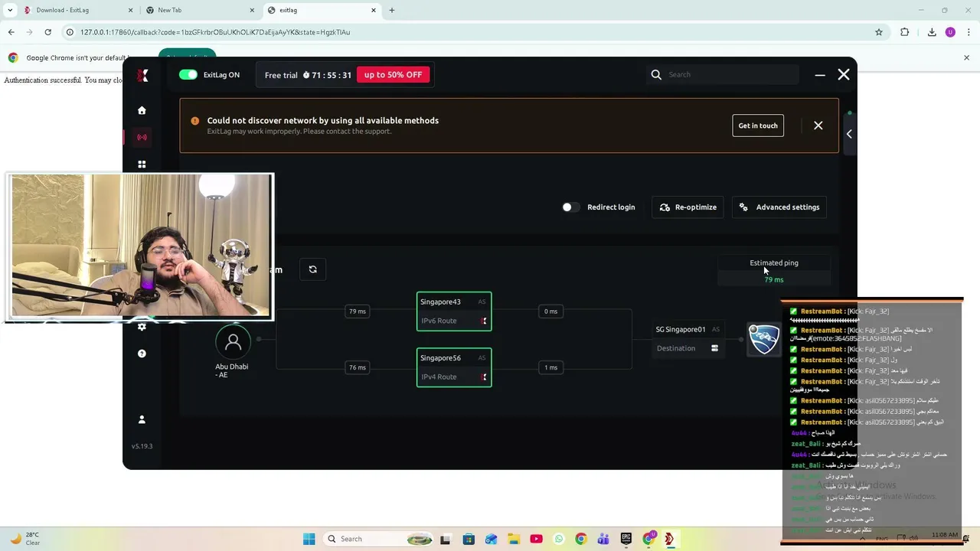Open WhatsApp from the taskbar
980x551 pixels.
558,539
